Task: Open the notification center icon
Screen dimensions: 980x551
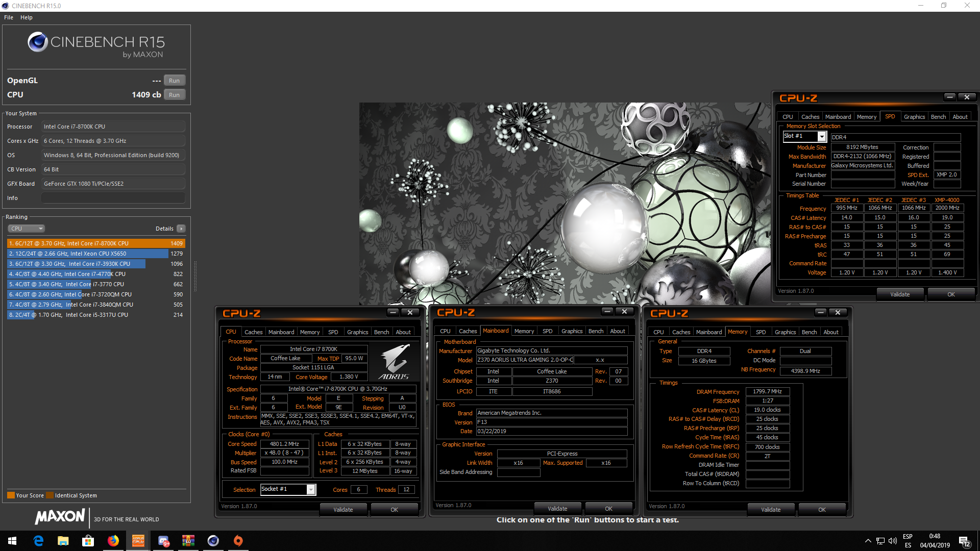Action: pyautogui.click(x=965, y=541)
